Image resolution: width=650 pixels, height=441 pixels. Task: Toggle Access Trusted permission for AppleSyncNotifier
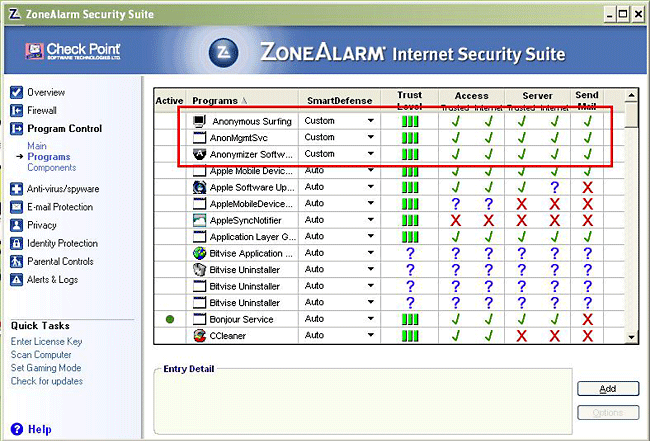456,220
